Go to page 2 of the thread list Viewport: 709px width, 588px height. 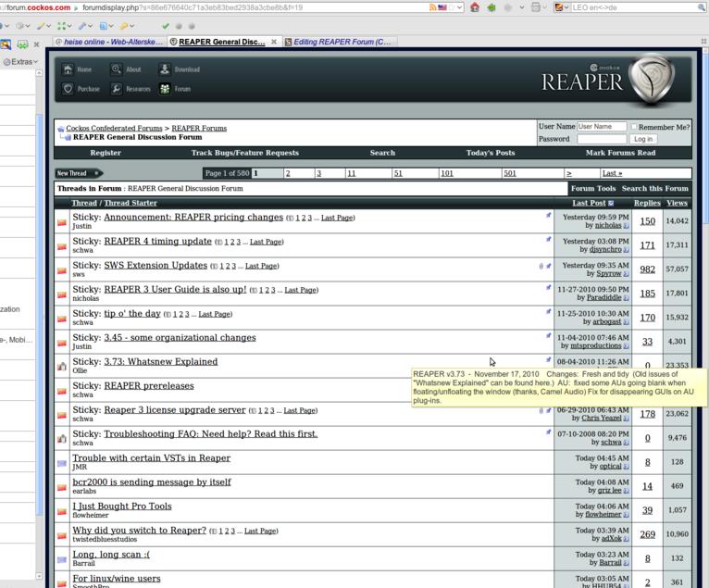[288, 173]
